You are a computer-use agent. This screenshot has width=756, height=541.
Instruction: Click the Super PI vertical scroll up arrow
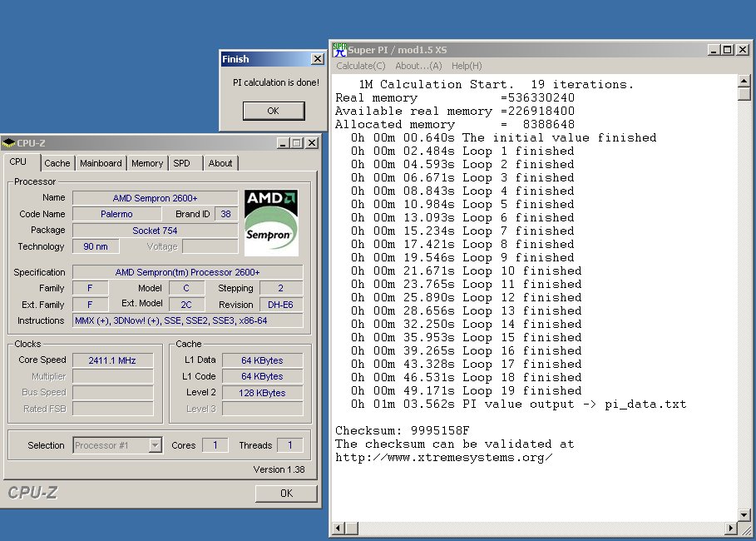[744, 81]
